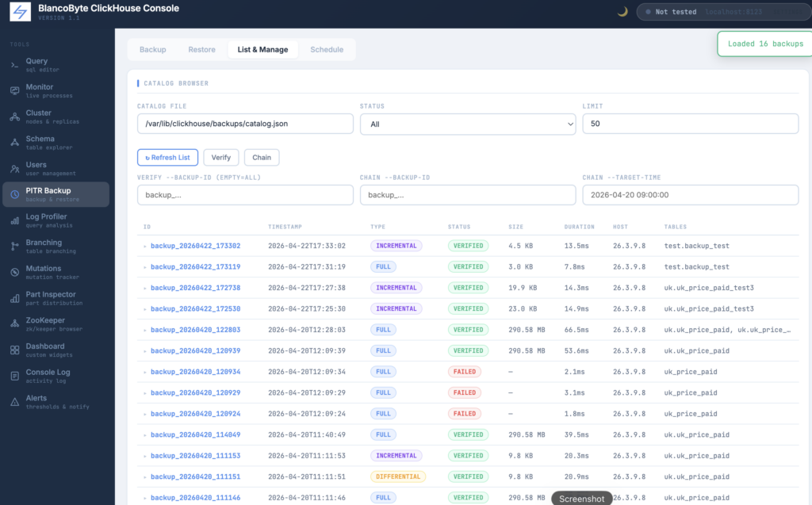
Task: Open the Log Profiler icon
Action: [14, 220]
